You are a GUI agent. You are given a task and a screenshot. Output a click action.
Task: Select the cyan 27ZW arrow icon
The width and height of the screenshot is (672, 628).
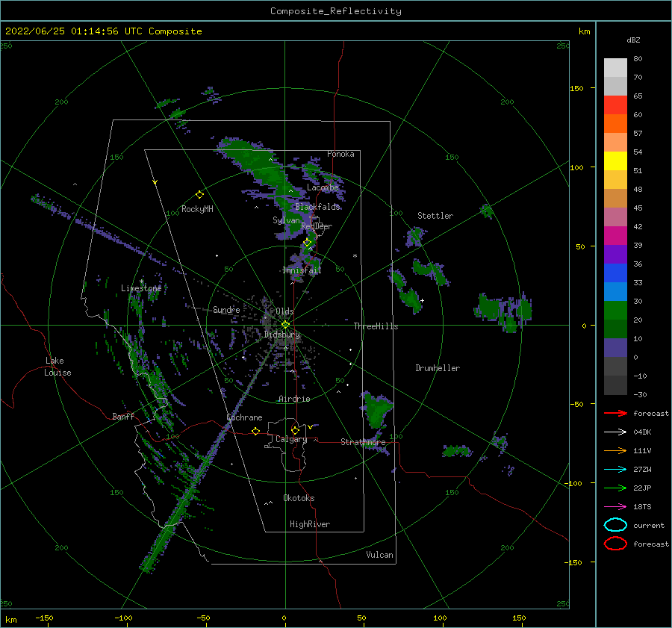pyautogui.click(x=615, y=470)
